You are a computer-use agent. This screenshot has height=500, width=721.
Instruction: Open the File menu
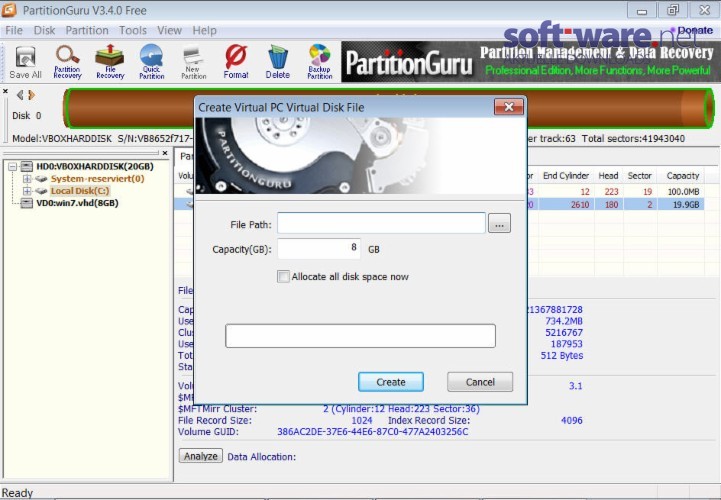(x=14, y=30)
